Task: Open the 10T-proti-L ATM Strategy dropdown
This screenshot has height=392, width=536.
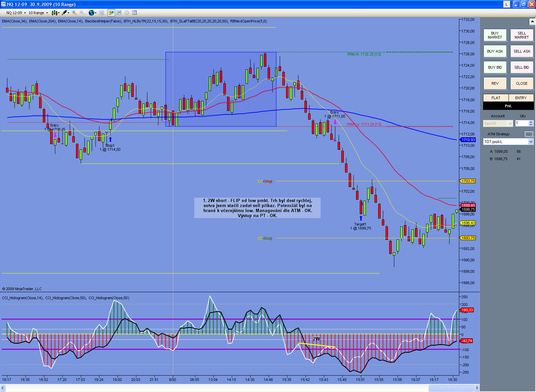Action: coord(508,142)
